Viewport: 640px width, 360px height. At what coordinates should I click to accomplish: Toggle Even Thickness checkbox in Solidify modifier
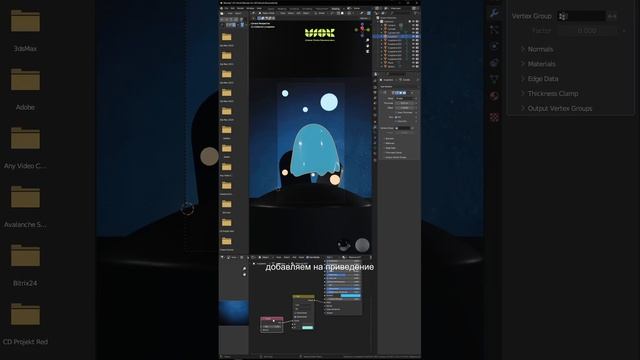coord(396,113)
